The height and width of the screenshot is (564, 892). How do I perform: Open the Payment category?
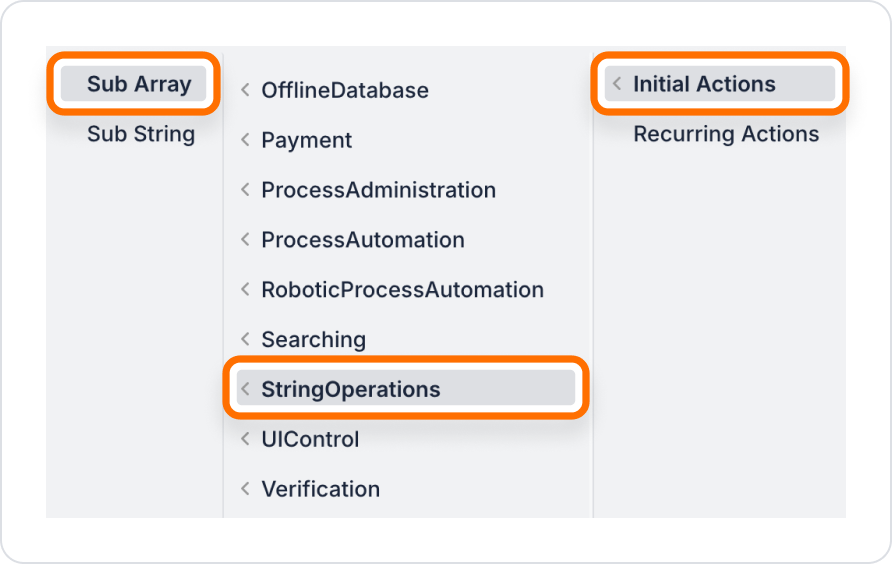point(405,140)
